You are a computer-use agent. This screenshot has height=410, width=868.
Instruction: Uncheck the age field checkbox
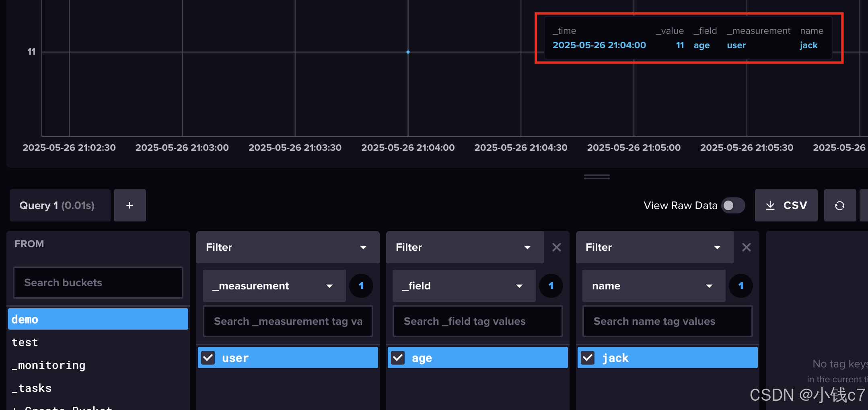(398, 357)
